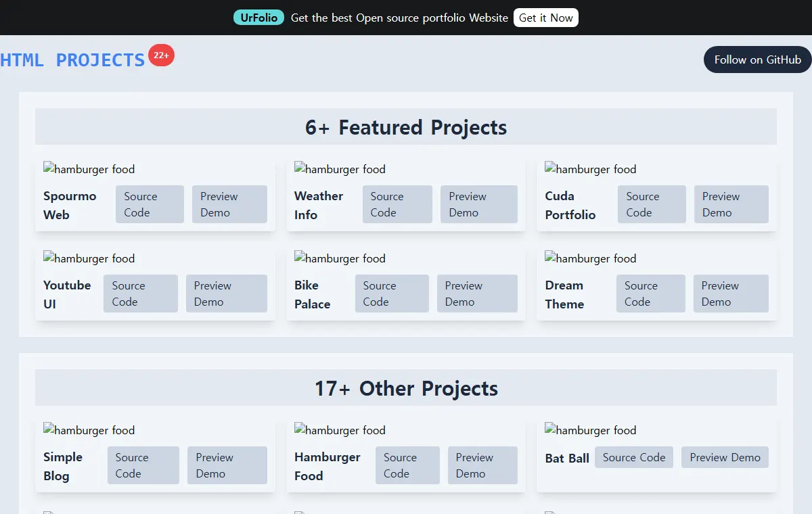Screen dimensions: 812x514
Task: Launch Preview Demo for Bike Palace
Action: coord(477,294)
